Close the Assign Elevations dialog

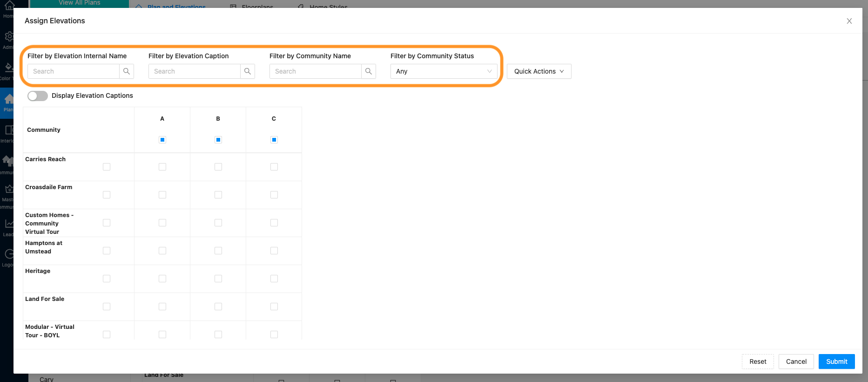(849, 21)
